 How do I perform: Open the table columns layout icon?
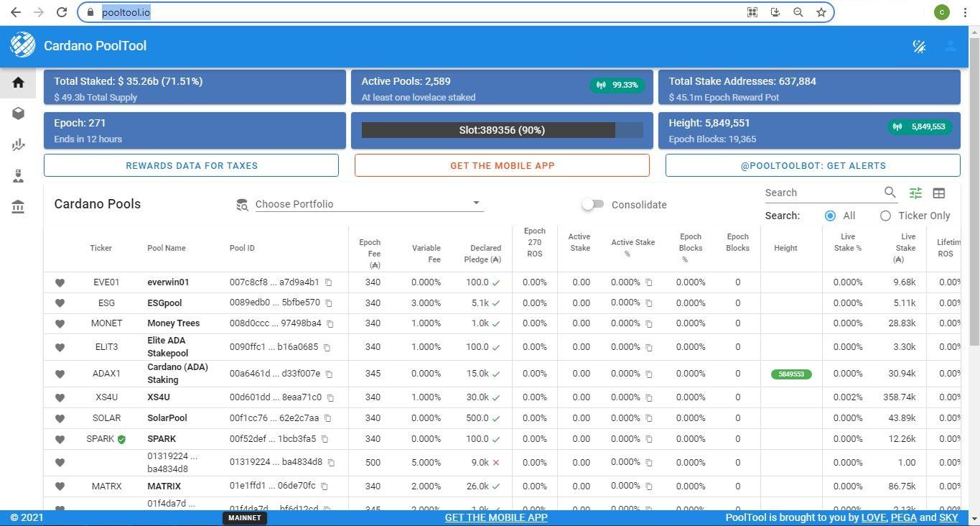(x=938, y=193)
